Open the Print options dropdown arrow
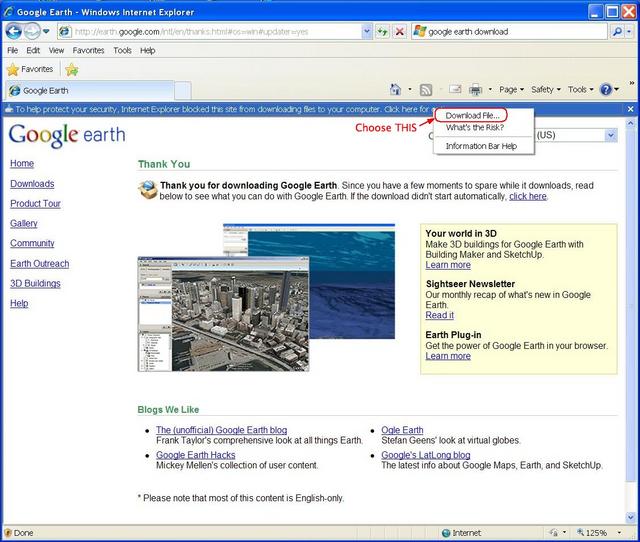 click(490, 89)
